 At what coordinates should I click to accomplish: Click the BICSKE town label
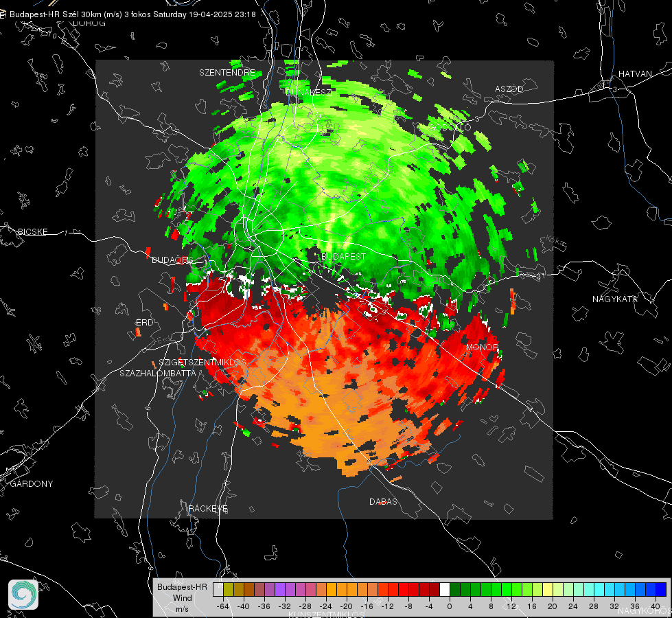[32, 231]
